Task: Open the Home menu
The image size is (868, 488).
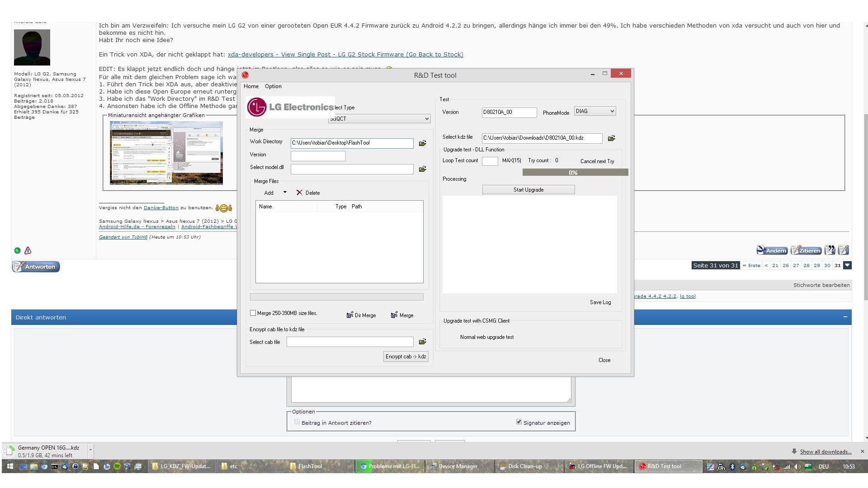Action: [x=251, y=86]
